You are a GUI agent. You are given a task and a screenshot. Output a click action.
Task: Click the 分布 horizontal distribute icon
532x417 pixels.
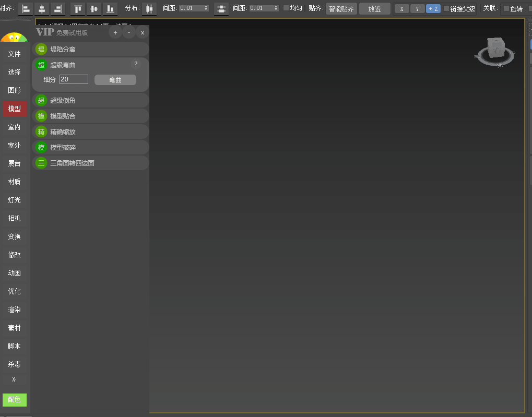click(x=149, y=8)
